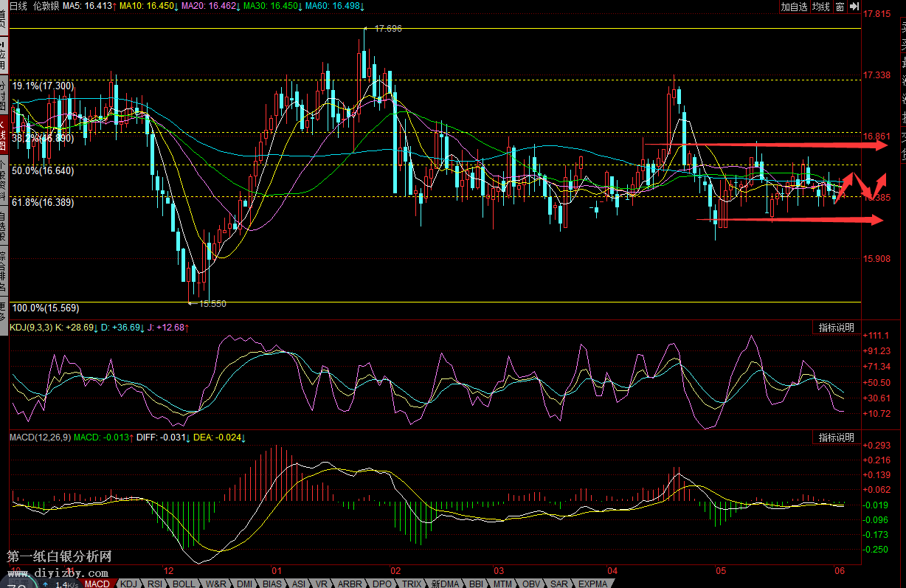Select the K线图 sidebar tab
906x588 pixels.
[3, 135]
